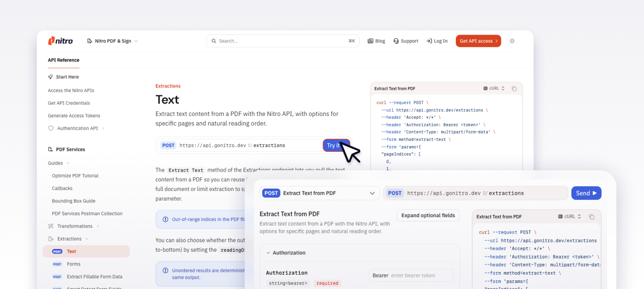The width and height of the screenshot is (644, 289).
Task: Open the Support link
Action: [x=406, y=41]
